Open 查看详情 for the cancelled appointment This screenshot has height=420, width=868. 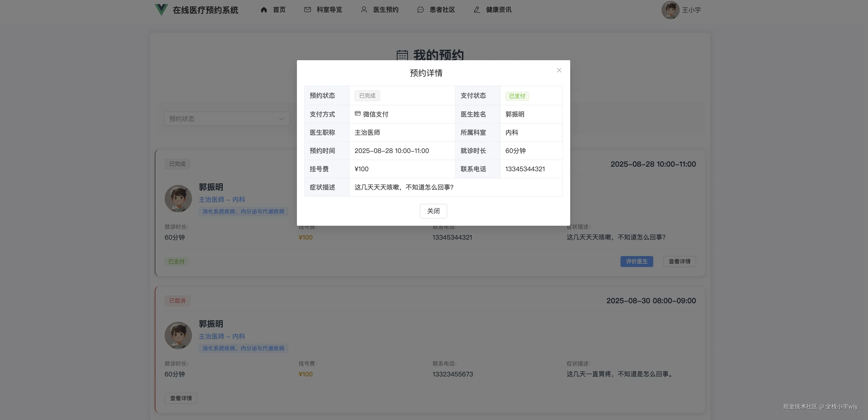(x=181, y=398)
